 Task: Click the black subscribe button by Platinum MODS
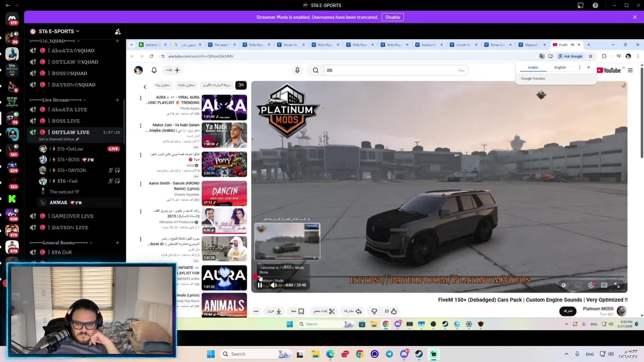point(568,311)
